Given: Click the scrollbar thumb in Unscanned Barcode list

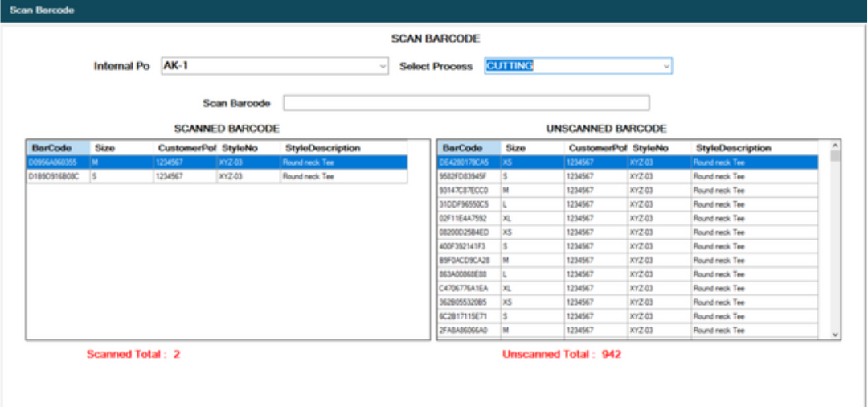Looking at the screenshot, I should 835,155.
